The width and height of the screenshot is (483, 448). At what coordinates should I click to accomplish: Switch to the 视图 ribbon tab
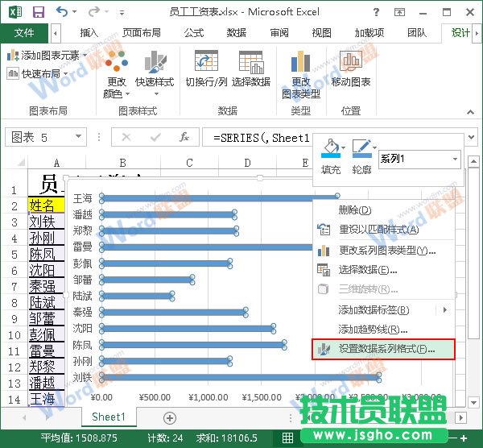[x=321, y=33]
